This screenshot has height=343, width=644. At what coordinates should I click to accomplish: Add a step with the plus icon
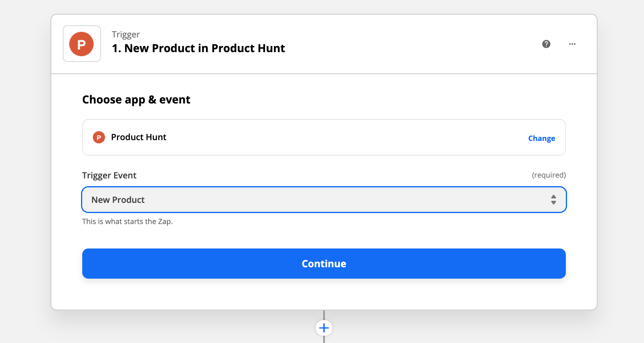coord(324,328)
